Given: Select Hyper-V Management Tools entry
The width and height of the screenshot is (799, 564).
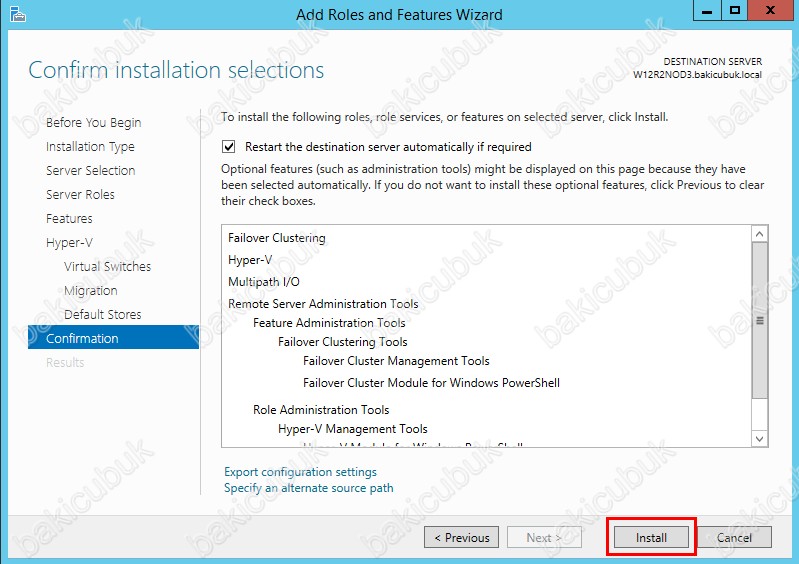Looking at the screenshot, I should coord(353,429).
